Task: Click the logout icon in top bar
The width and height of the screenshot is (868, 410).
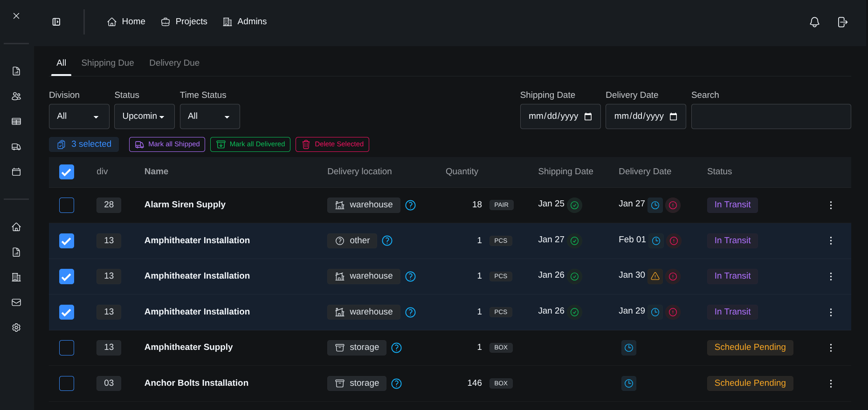Action: 842,22
